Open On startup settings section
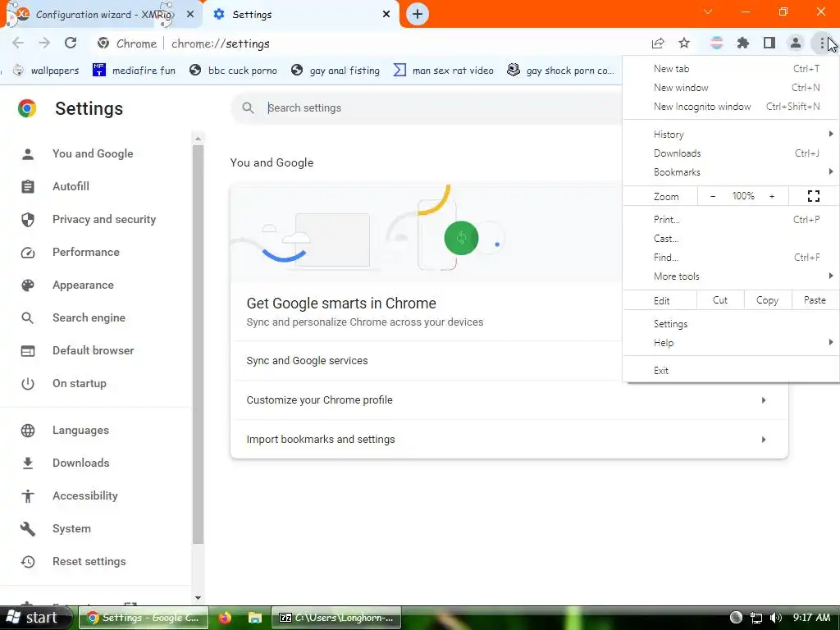This screenshot has width=840, height=630. click(80, 384)
